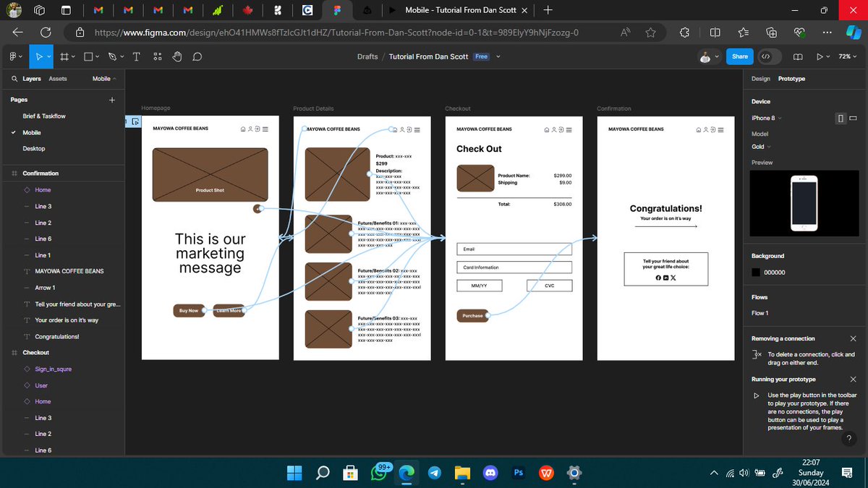Click the 000000 background hex value
Screen dimensions: 868x488
pyautogui.click(x=775, y=273)
